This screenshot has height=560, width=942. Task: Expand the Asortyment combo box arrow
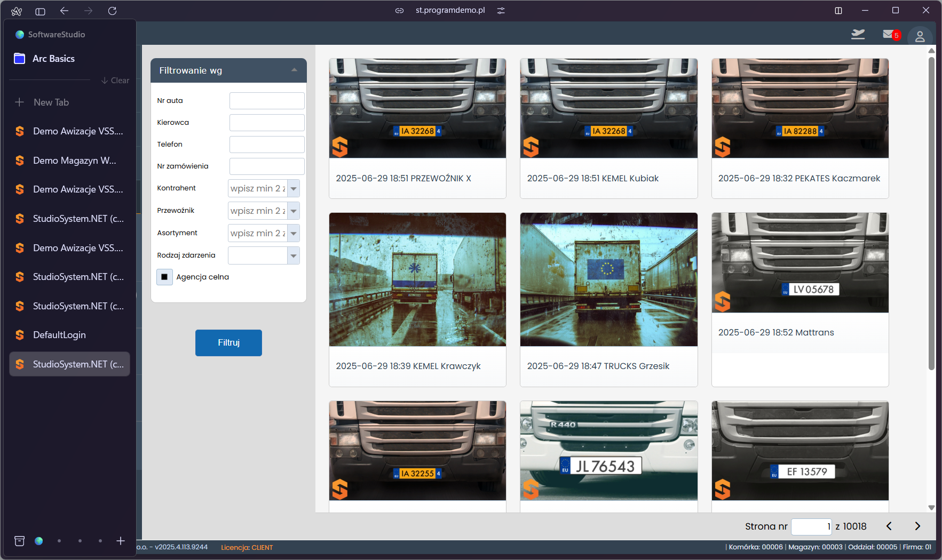click(x=294, y=234)
